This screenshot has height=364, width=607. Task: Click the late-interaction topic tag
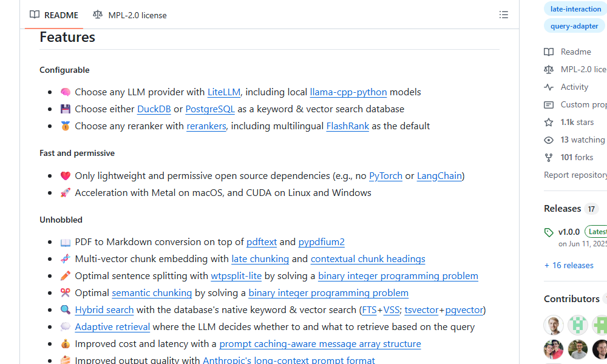[575, 9]
